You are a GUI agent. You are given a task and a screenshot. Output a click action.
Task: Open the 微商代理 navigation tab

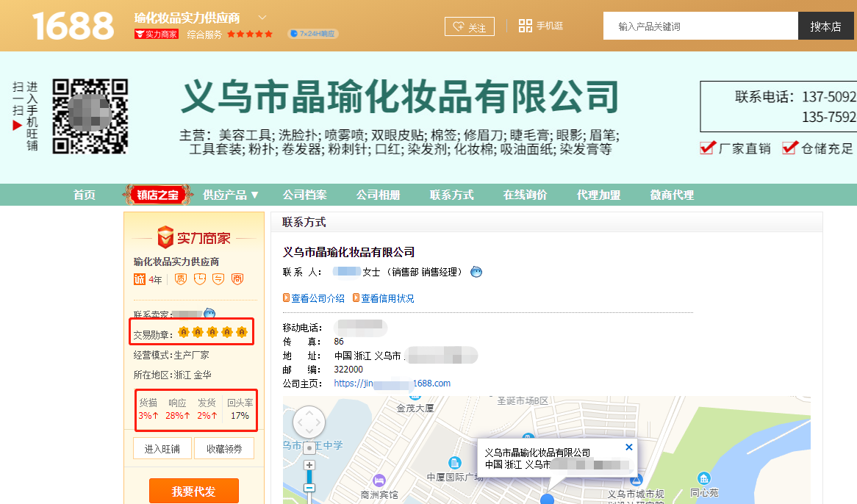(672, 195)
